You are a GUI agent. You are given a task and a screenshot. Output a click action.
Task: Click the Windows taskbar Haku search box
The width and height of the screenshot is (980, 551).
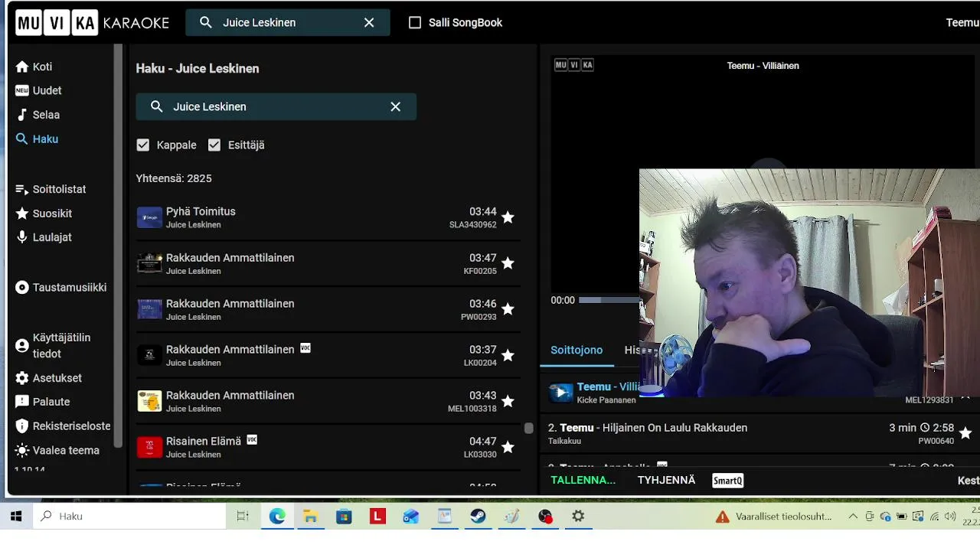click(x=129, y=517)
